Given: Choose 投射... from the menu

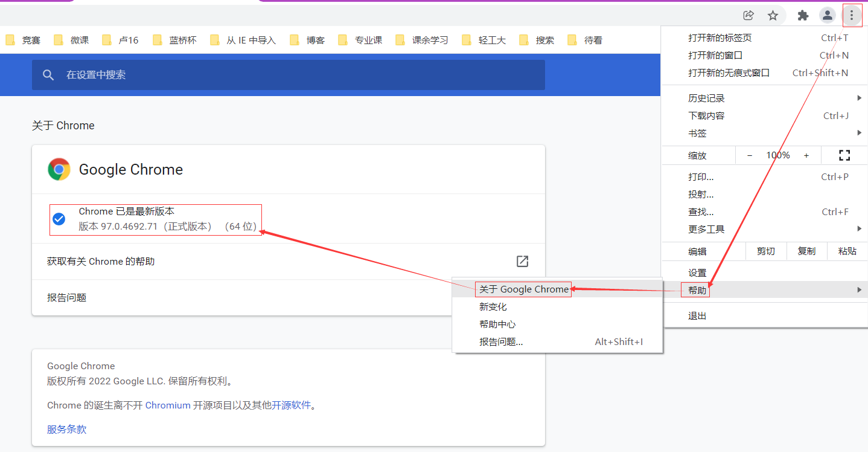Looking at the screenshot, I should pos(764,195).
